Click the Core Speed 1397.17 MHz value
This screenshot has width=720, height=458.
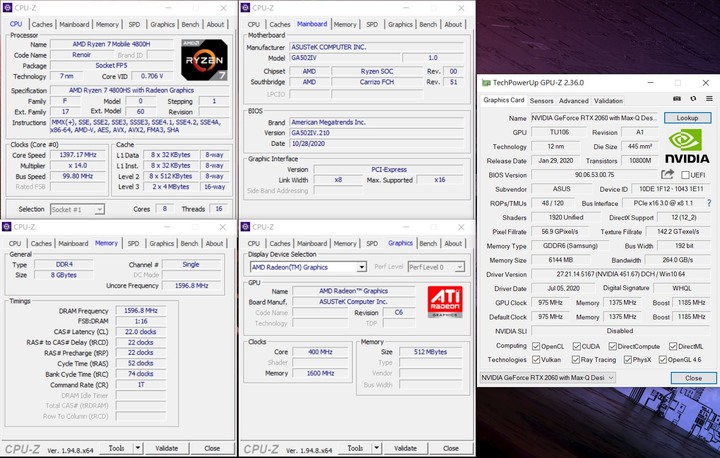(78, 155)
